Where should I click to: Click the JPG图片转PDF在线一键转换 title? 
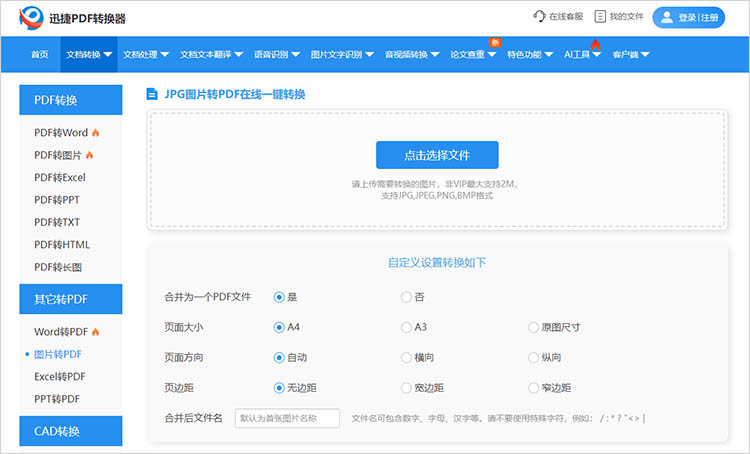pos(235,94)
